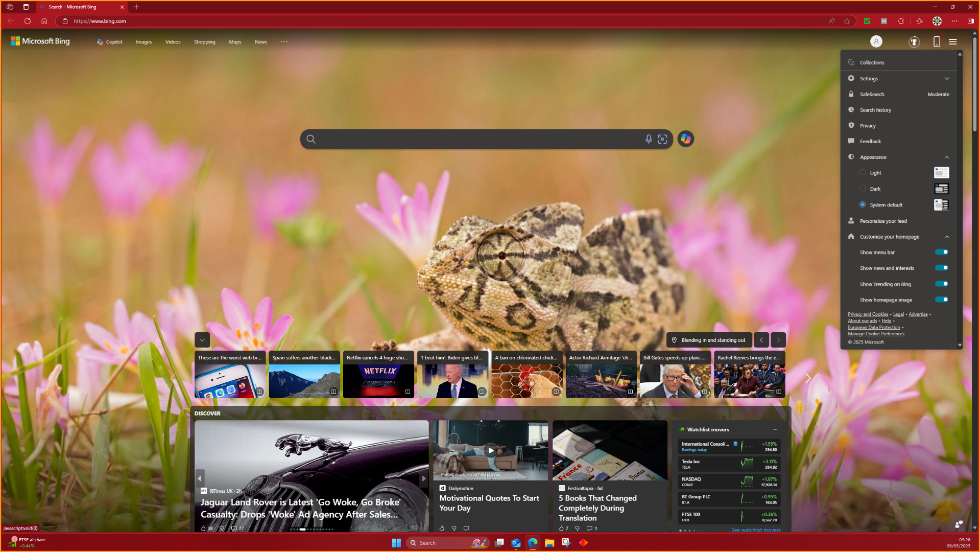Open Netflix cancels shows news card
The height and width of the screenshot is (552, 980).
[378, 374]
